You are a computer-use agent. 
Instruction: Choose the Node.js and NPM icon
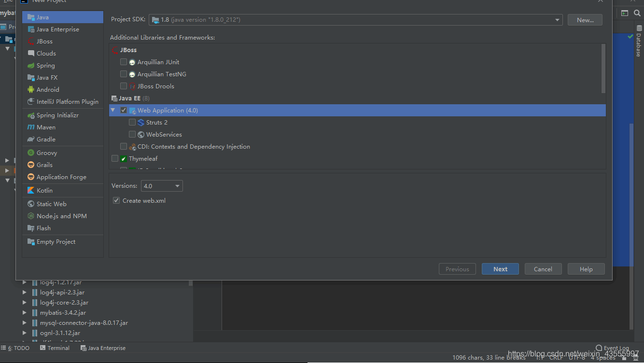(31, 216)
